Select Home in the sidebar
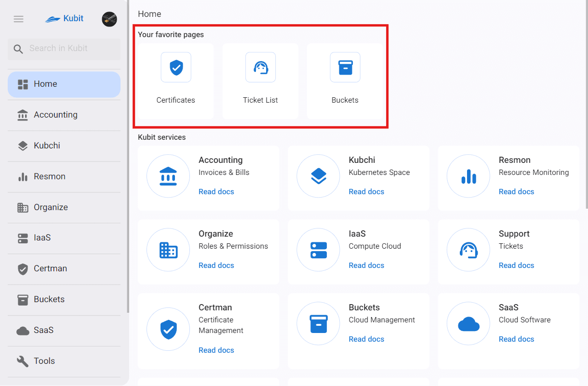This screenshot has width=588, height=386. coord(64,84)
